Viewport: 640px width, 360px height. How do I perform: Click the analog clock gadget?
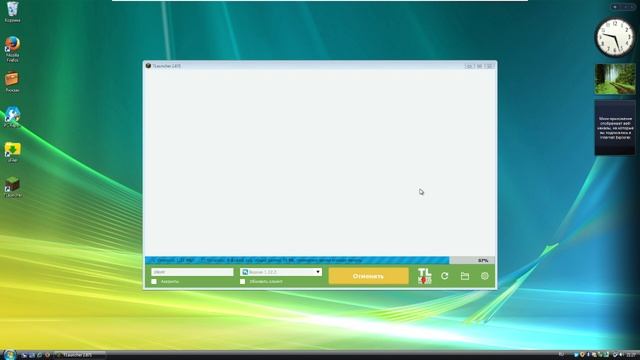pyautogui.click(x=615, y=38)
